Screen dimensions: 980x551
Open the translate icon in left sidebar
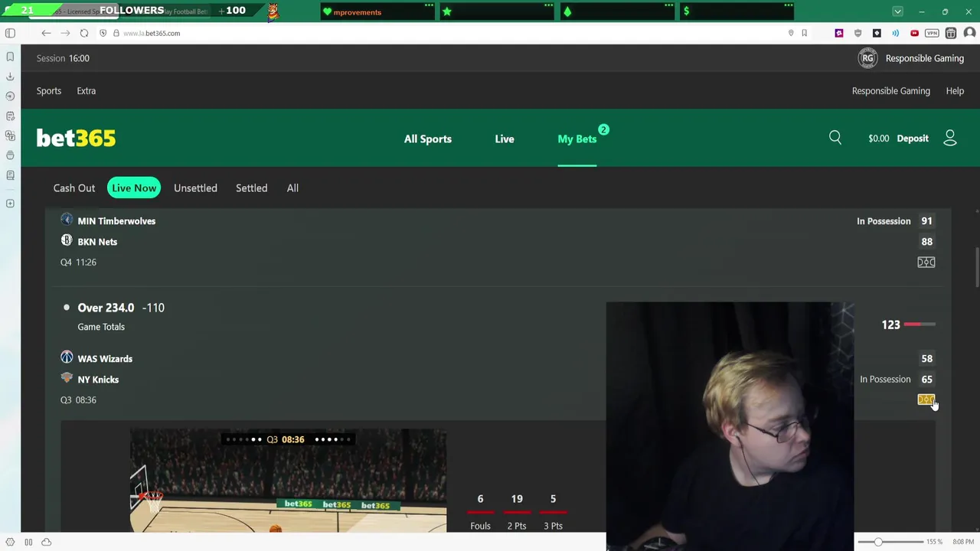click(10, 135)
